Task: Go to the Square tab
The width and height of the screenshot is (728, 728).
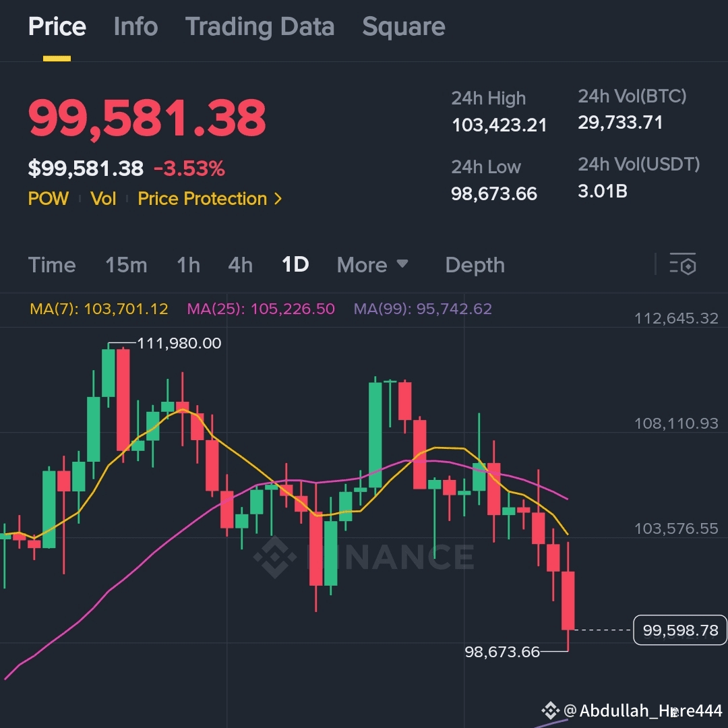Action: (403, 27)
